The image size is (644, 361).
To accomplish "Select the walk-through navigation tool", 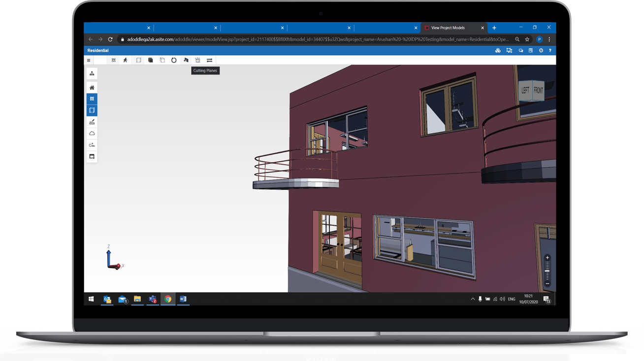I will 125,60.
